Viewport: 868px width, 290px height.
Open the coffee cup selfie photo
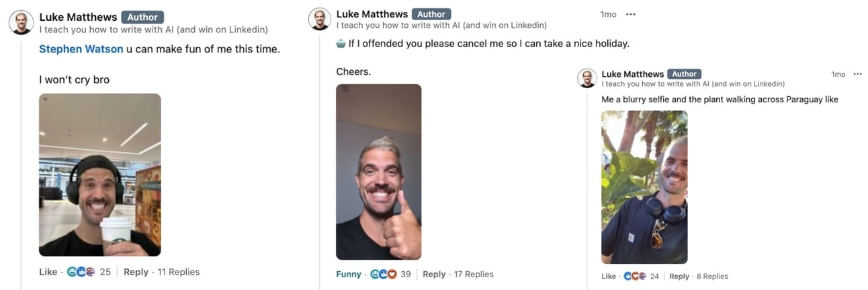pyautogui.click(x=100, y=175)
